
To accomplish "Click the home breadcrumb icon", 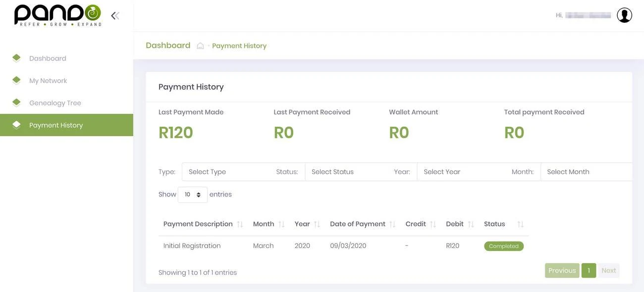I will point(200,46).
